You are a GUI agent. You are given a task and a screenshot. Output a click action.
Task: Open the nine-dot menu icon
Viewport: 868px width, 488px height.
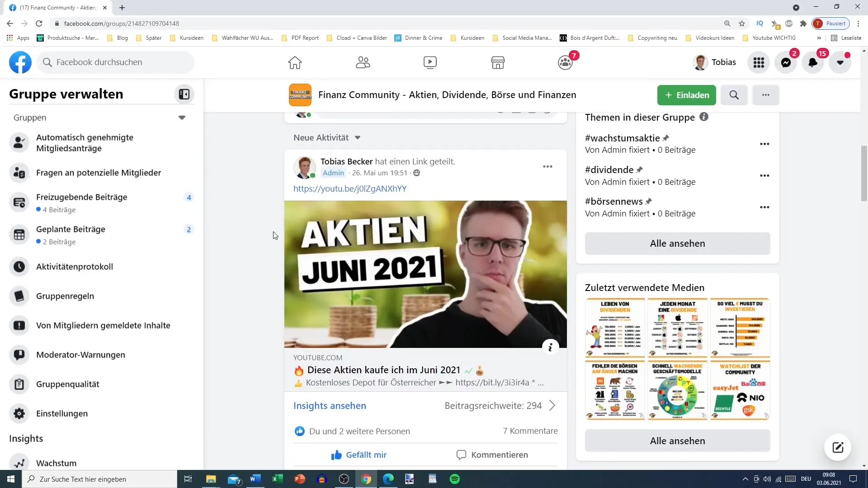[759, 62]
